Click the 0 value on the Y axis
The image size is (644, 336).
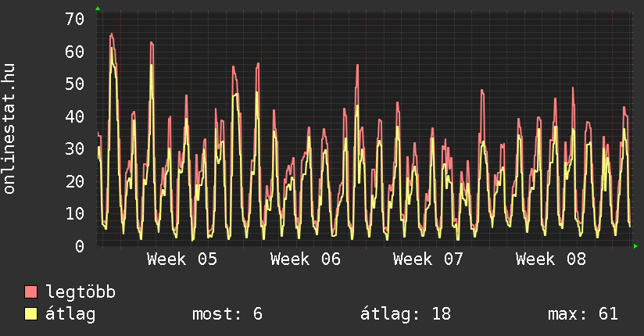79,246
